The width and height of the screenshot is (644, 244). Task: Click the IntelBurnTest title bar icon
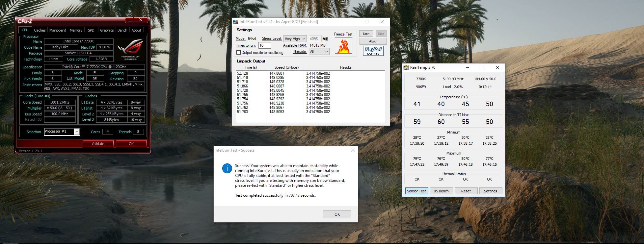point(235,22)
